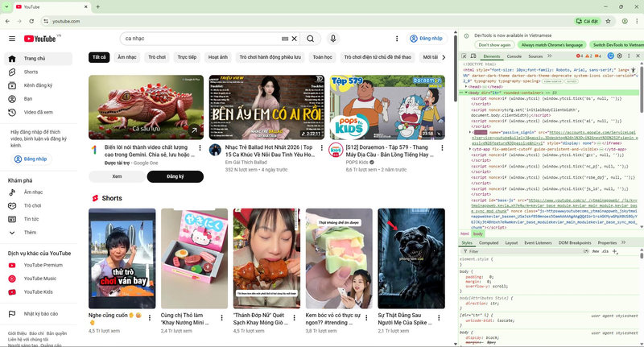The image size is (644, 347).
Task: Toggle .hov element state panel
Action: tap(596, 251)
